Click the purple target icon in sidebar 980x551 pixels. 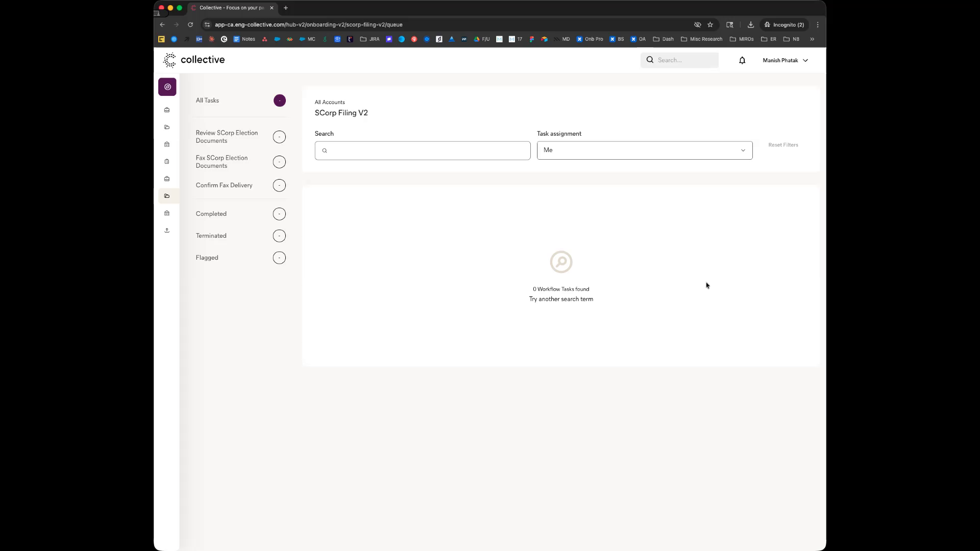[167, 87]
